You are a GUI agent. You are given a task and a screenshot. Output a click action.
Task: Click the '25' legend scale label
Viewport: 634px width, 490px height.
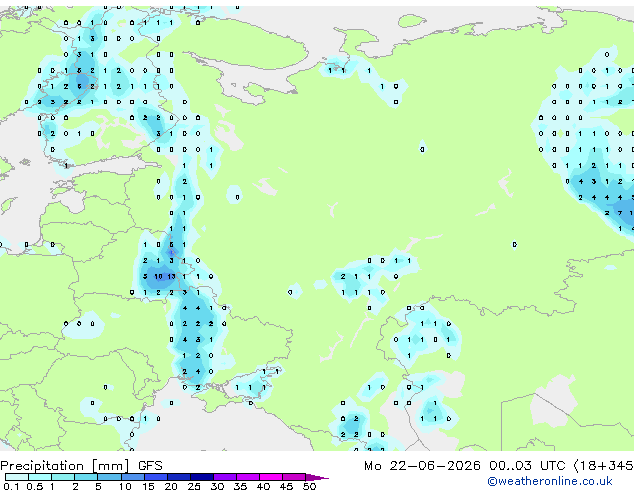click(194, 486)
